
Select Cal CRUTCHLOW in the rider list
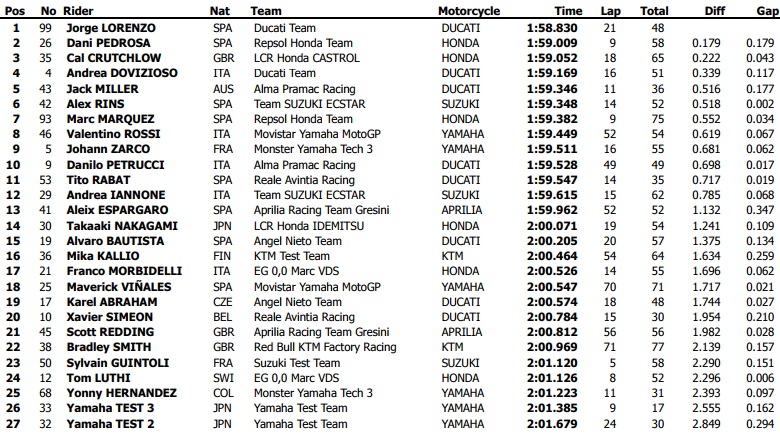pos(110,58)
